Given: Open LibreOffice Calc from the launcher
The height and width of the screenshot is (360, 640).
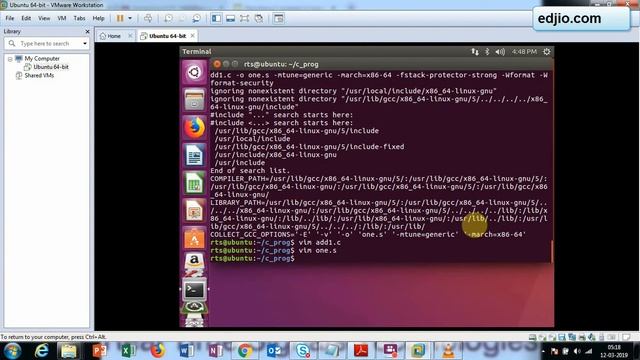Looking at the screenshot, I should (x=194, y=183).
